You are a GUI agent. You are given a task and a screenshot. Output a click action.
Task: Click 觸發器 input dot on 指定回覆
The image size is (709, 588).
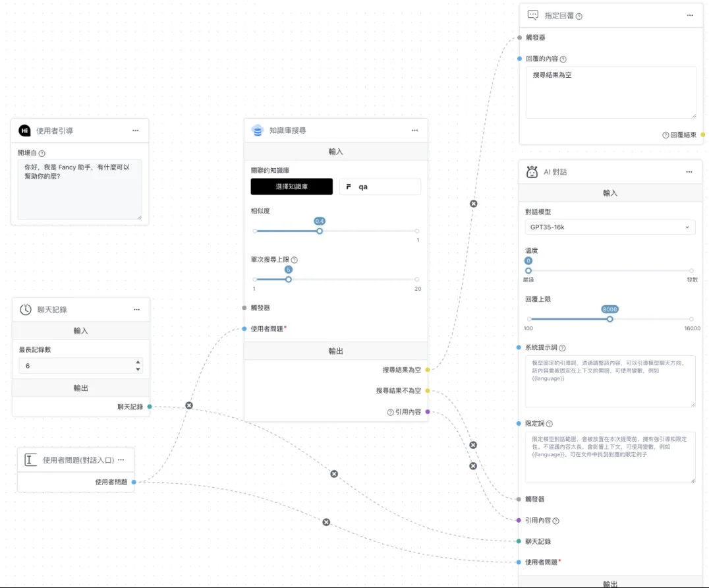[519, 38]
